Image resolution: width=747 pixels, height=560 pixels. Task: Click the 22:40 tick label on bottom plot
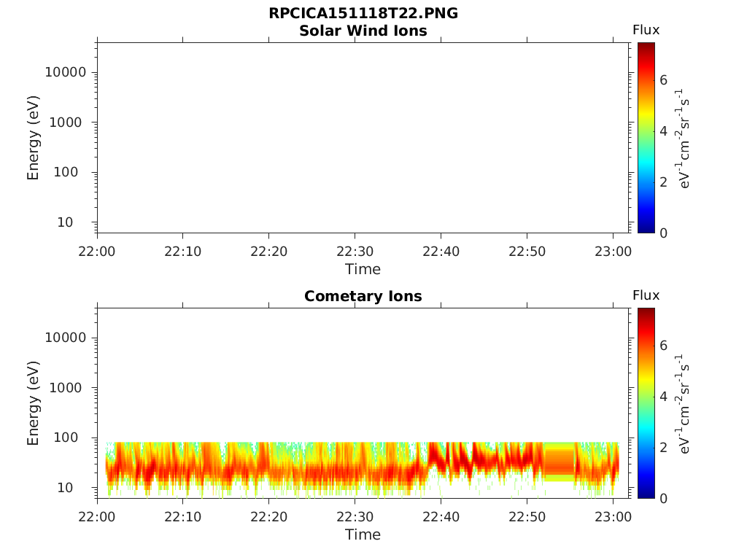pyautogui.click(x=441, y=517)
